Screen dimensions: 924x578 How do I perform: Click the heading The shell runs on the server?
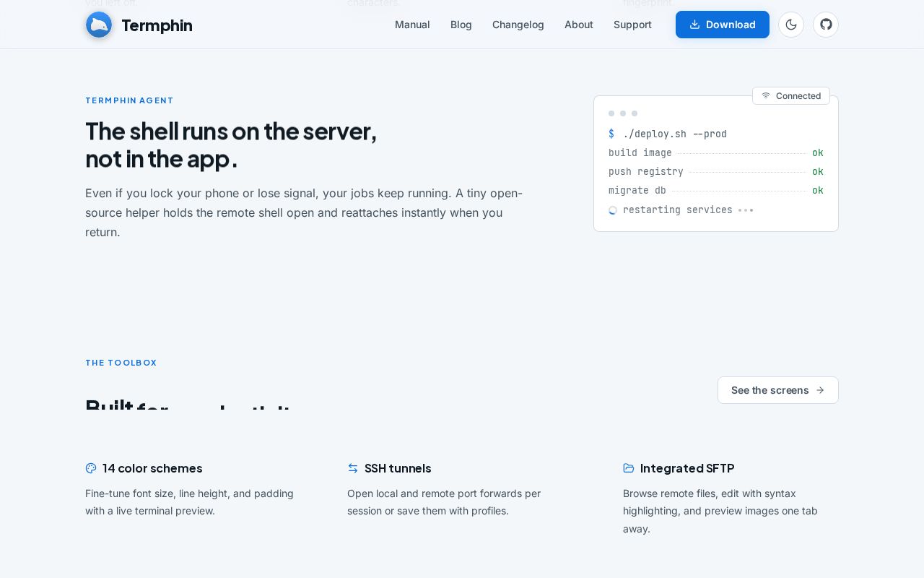231,144
